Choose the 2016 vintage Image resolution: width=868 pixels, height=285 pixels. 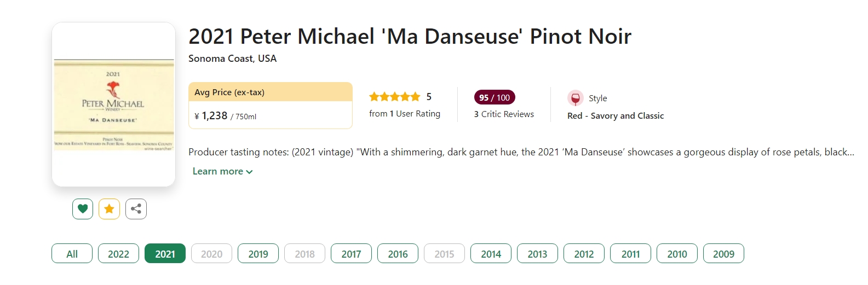pos(398,254)
